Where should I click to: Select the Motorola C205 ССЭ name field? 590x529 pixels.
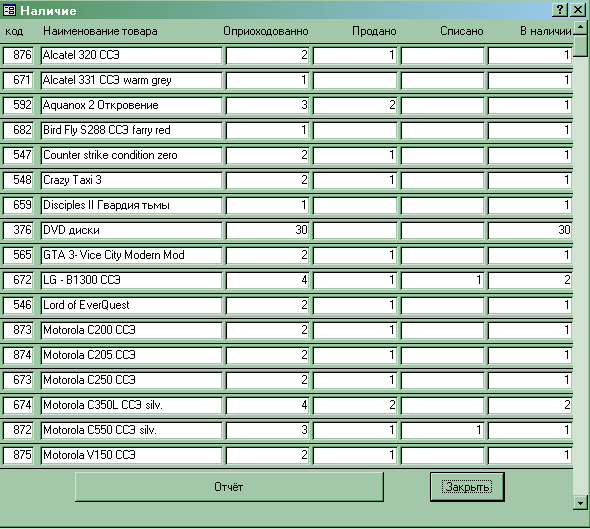click(x=131, y=355)
